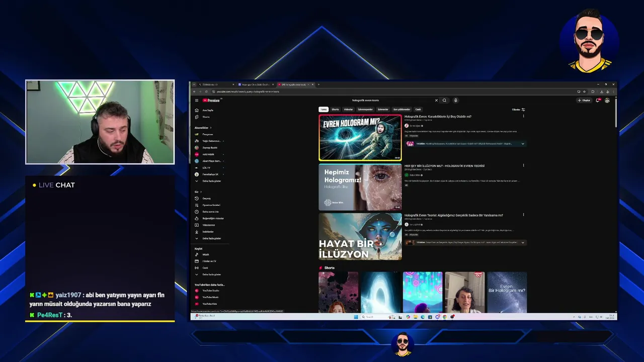Open Abonelikler section chevron heading
This screenshot has height=362, width=644.
coord(203,128)
